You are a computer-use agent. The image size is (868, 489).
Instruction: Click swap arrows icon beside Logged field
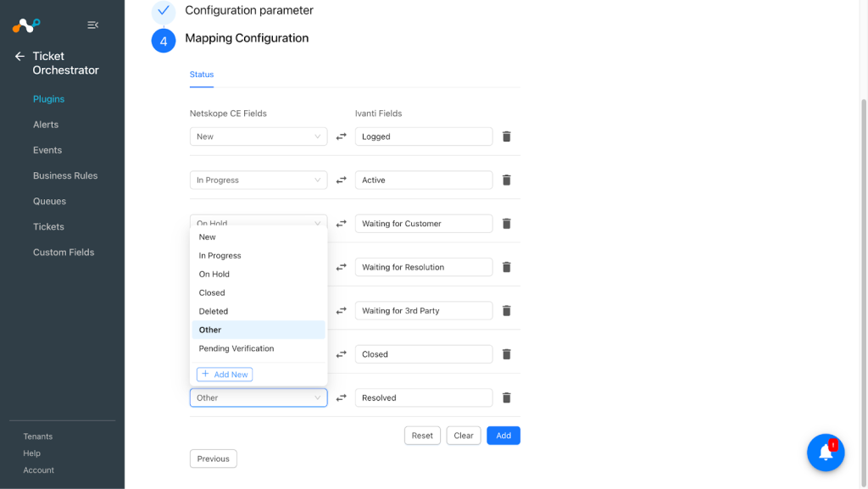(342, 136)
